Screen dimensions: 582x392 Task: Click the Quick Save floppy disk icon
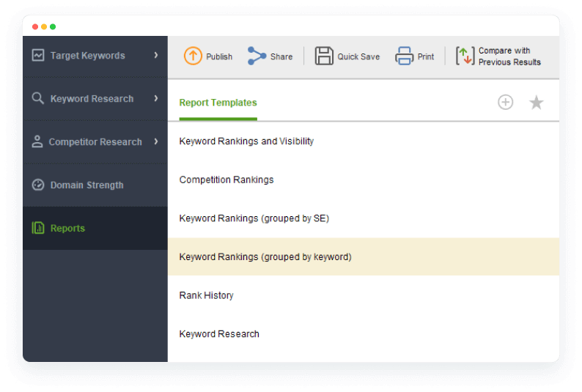tap(324, 56)
